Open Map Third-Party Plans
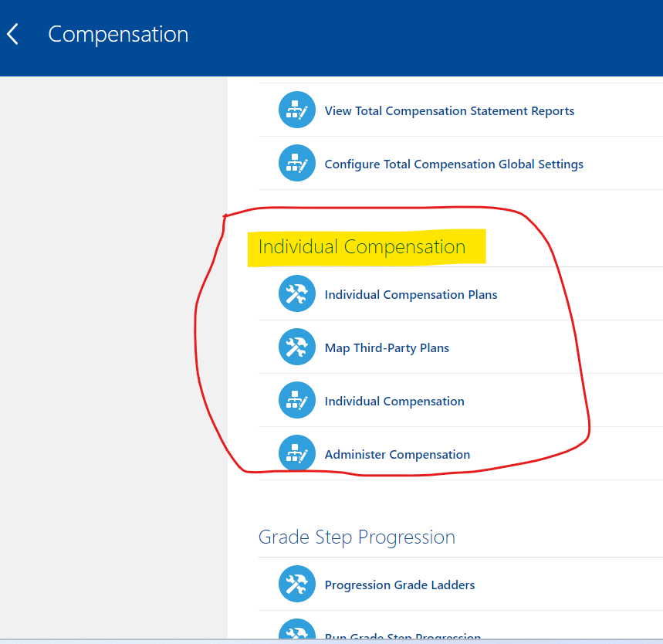The height and width of the screenshot is (644, 663). 387,347
